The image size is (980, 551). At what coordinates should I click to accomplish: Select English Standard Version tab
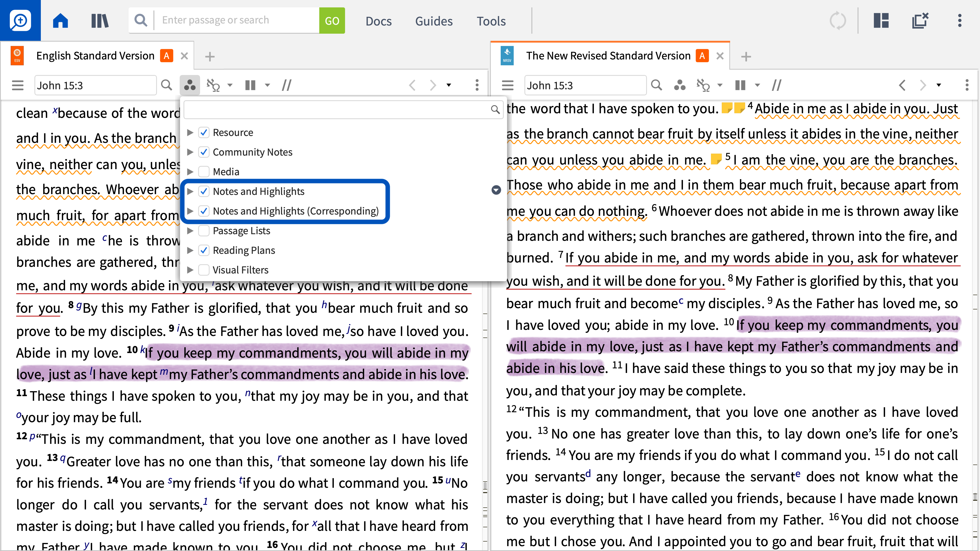tap(95, 56)
